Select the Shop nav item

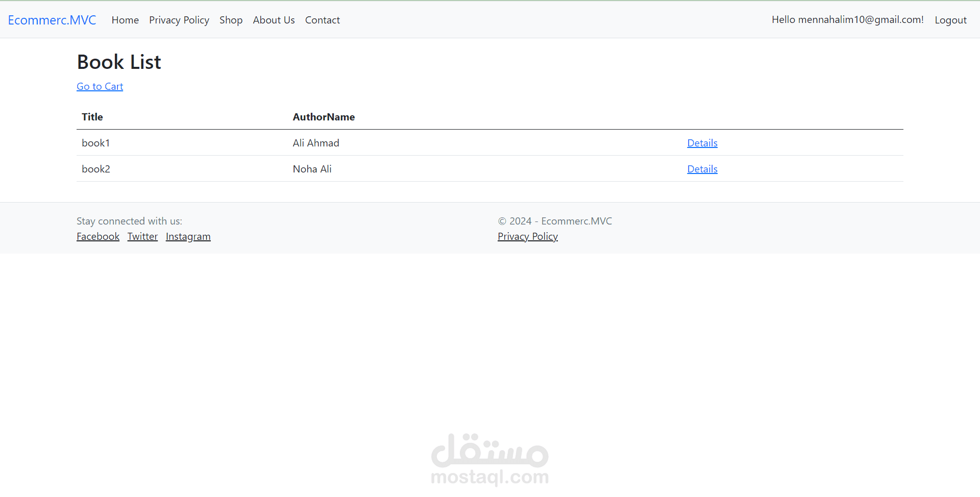pos(231,20)
